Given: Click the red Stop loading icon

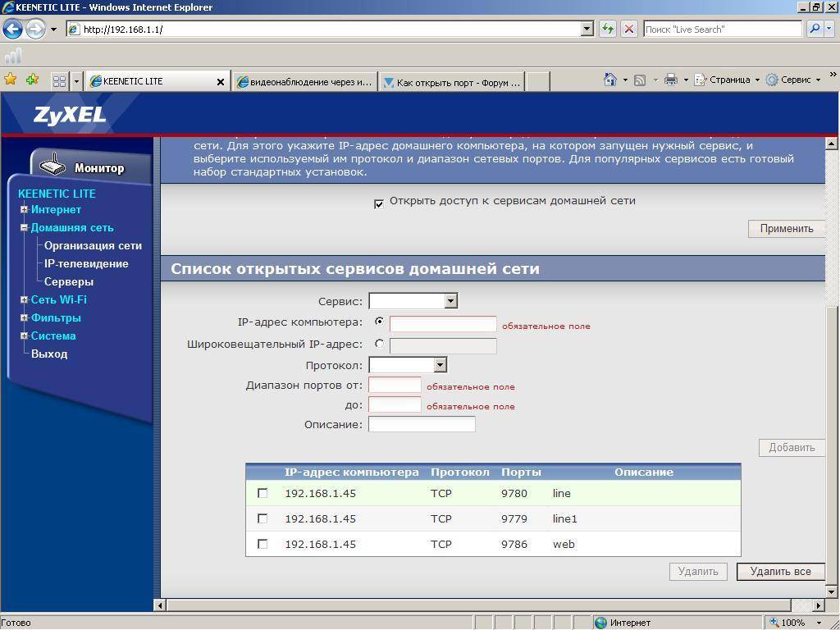Looking at the screenshot, I should pyautogui.click(x=629, y=29).
